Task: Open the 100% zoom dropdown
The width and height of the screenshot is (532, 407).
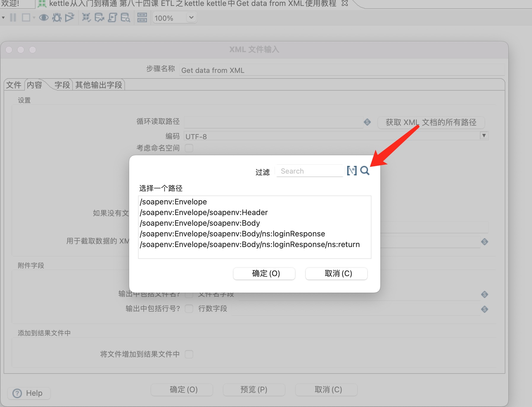Action: pyautogui.click(x=191, y=17)
